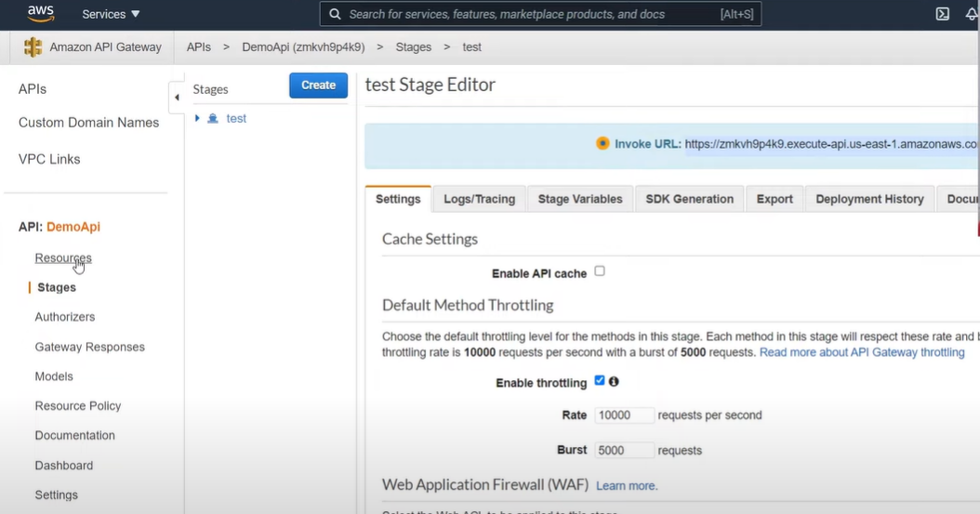Open the Logs/Tracing tab
980x514 pixels.
[x=480, y=199]
